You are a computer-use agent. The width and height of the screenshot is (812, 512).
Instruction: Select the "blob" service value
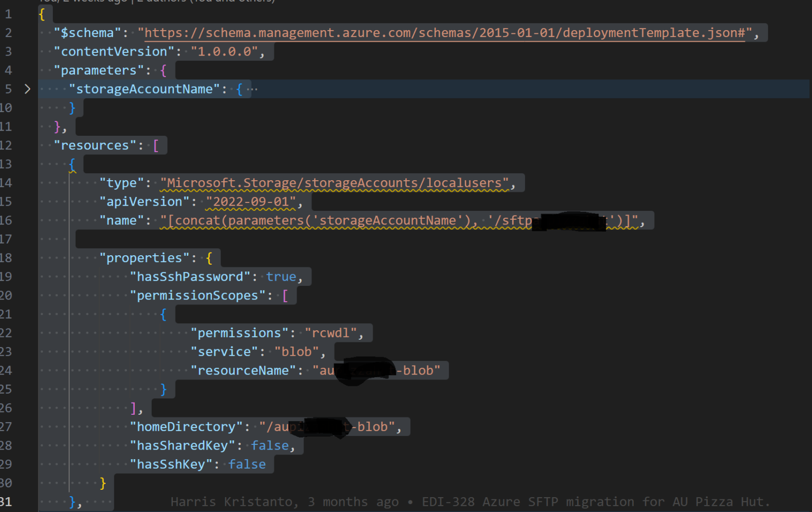(297, 352)
